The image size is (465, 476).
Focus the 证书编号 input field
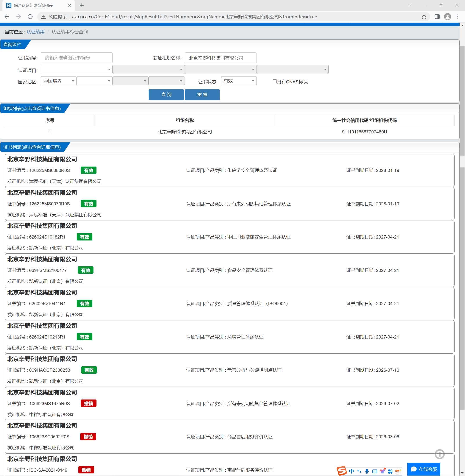pos(76,58)
